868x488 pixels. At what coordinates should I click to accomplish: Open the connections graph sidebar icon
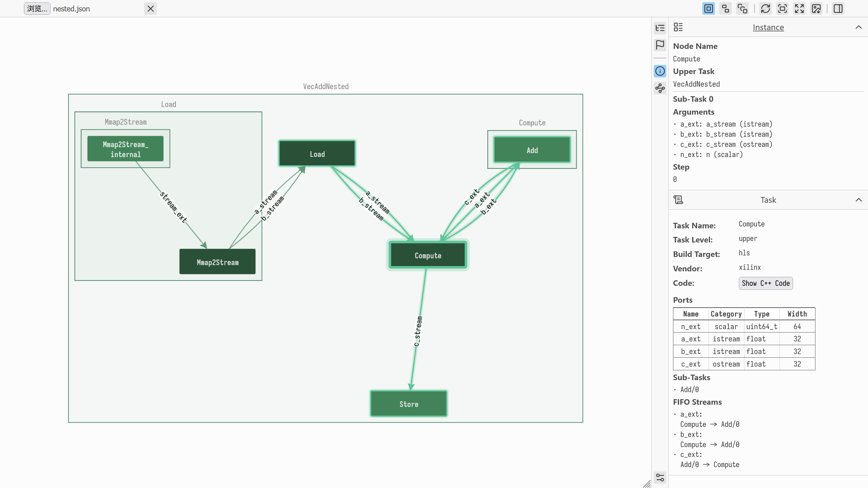(x=660, y=88)
